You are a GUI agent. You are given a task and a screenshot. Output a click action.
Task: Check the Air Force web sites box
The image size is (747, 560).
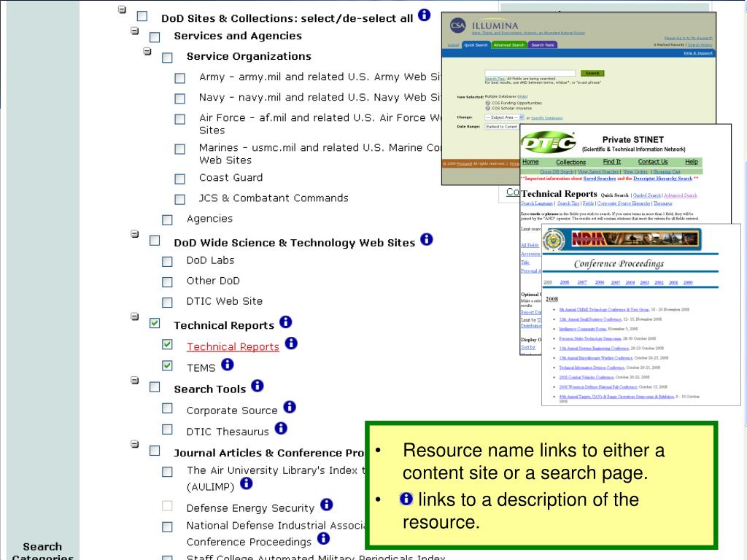coord(179,119)
